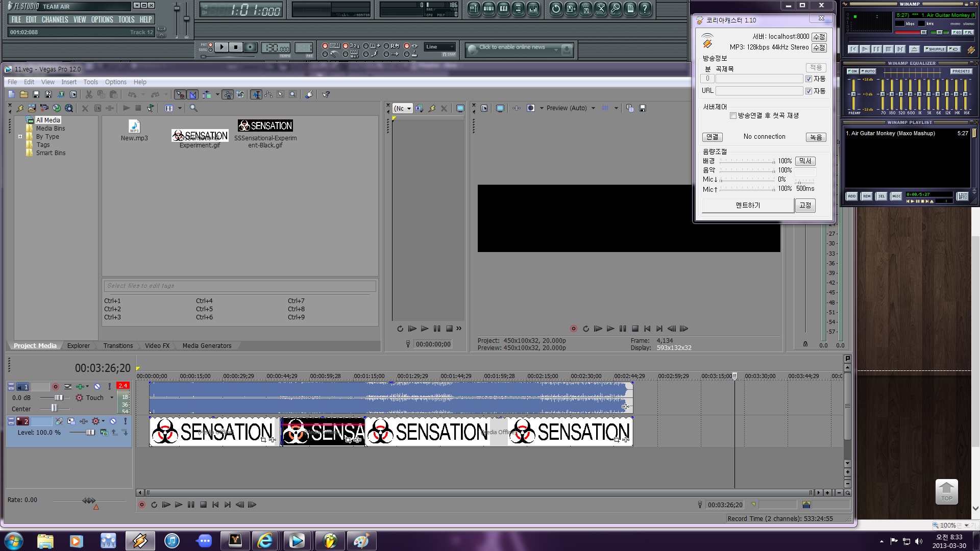The height and width of the screenshot is (551, 980).
Task: Open FL Studio Line snap dropdown
Action: [439, 47]
